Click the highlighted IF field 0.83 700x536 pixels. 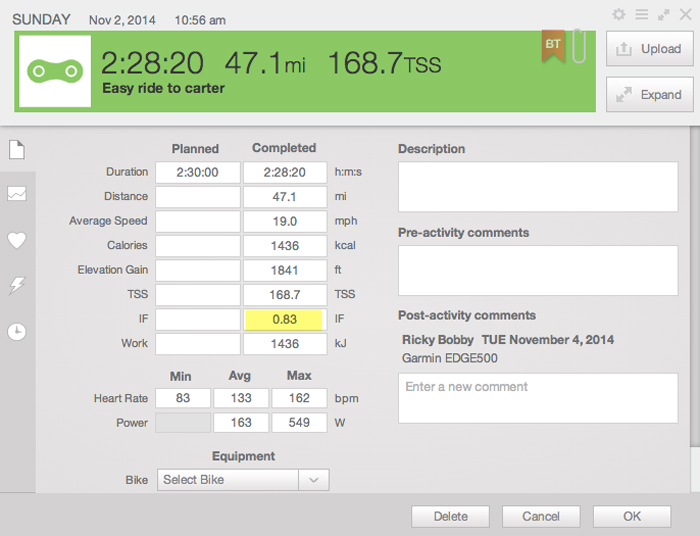tap(285, 320)
